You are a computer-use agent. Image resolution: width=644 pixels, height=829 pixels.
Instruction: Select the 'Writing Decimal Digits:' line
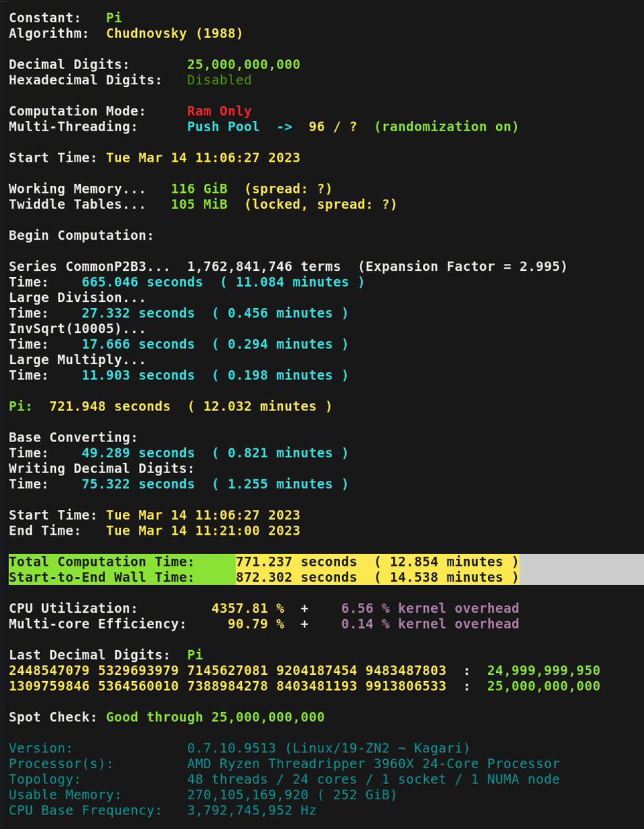click(102, 468)
